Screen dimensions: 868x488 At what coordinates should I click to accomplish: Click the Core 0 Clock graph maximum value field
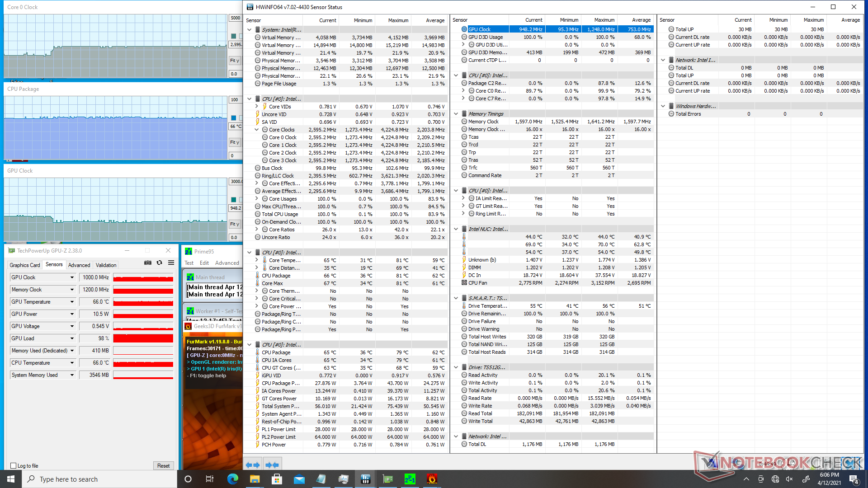click(x=236, y=18)
